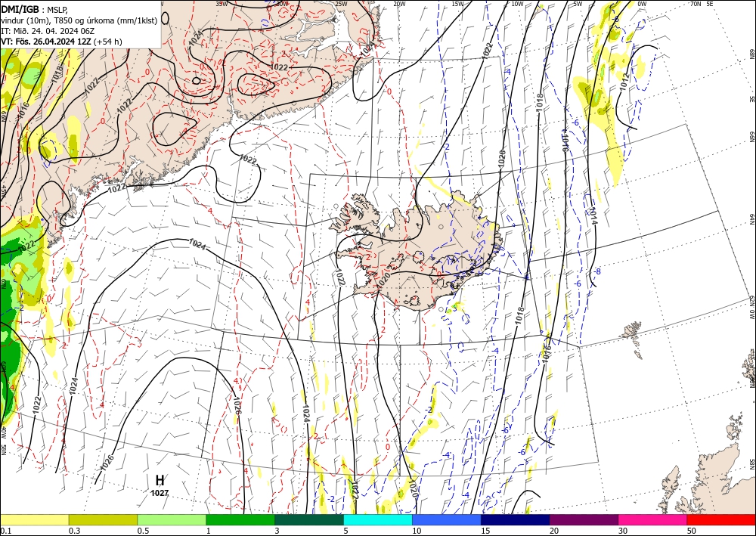This screenshot has height=536, width=756.
Task: Click the 'DMI/IGB : MSLP,' header text
Action: tap(34, 8)
